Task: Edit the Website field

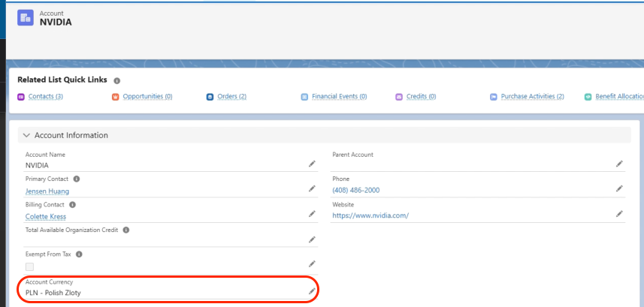Action: pyautogui.click(x=619, y=214)
